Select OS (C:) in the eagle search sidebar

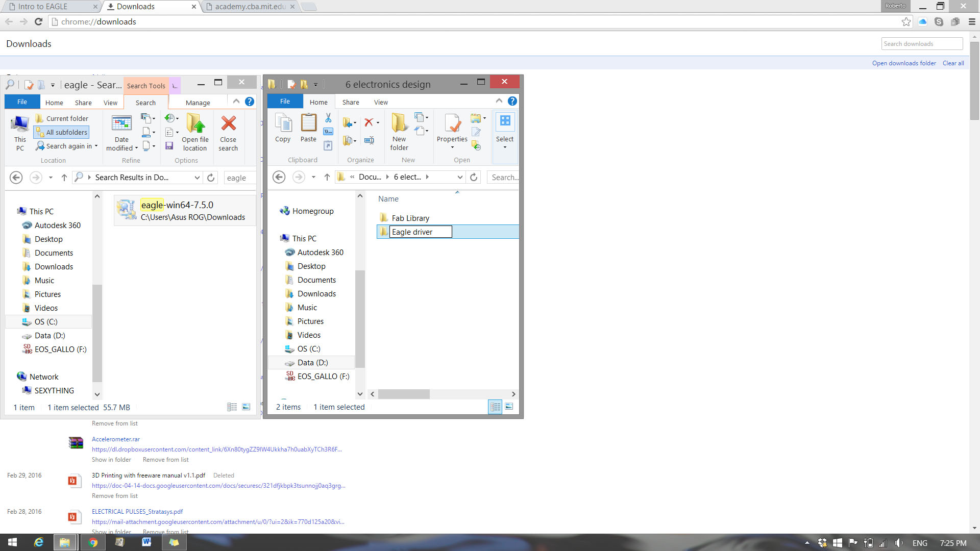tap(48, 322)
